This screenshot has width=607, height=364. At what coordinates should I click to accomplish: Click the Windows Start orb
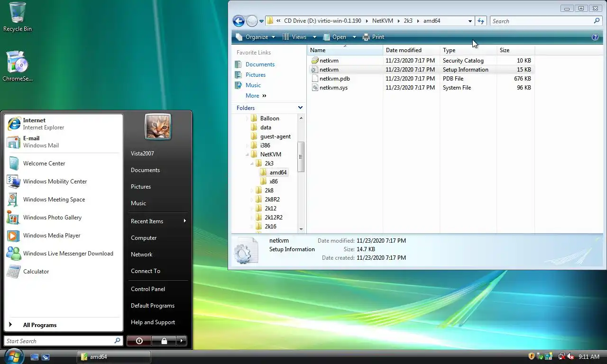(x=13, y=356)
